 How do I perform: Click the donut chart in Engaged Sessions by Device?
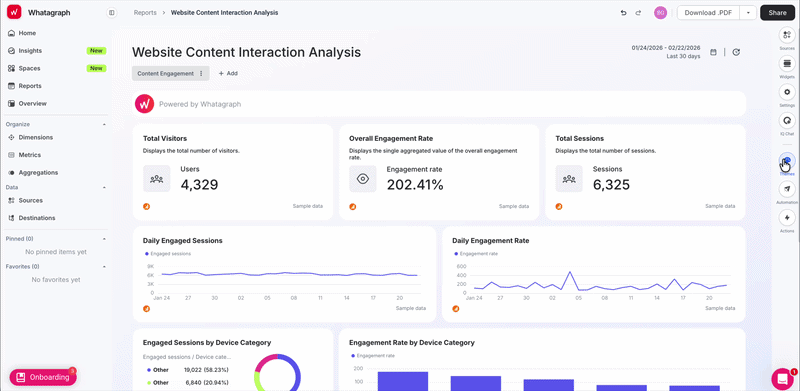point(277,373)
